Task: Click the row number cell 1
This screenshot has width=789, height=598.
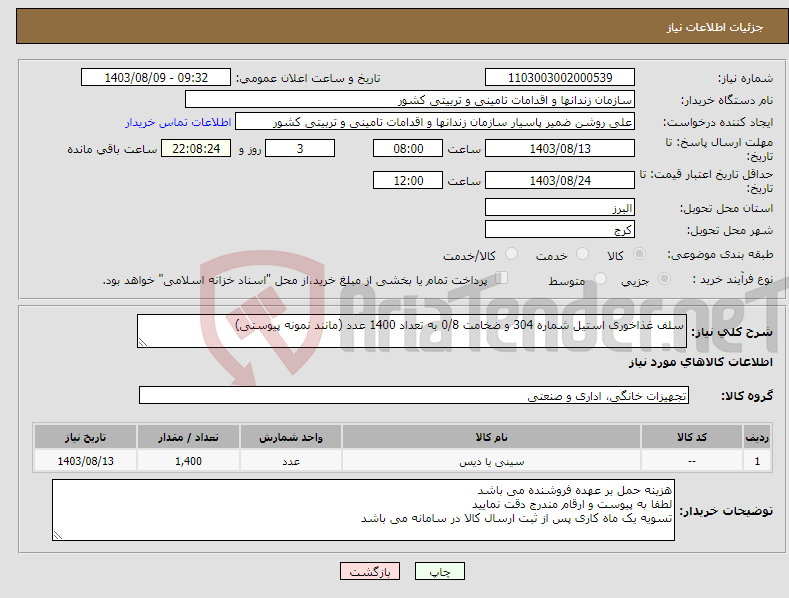Action: pyautogui.click(x=757, y=461)
